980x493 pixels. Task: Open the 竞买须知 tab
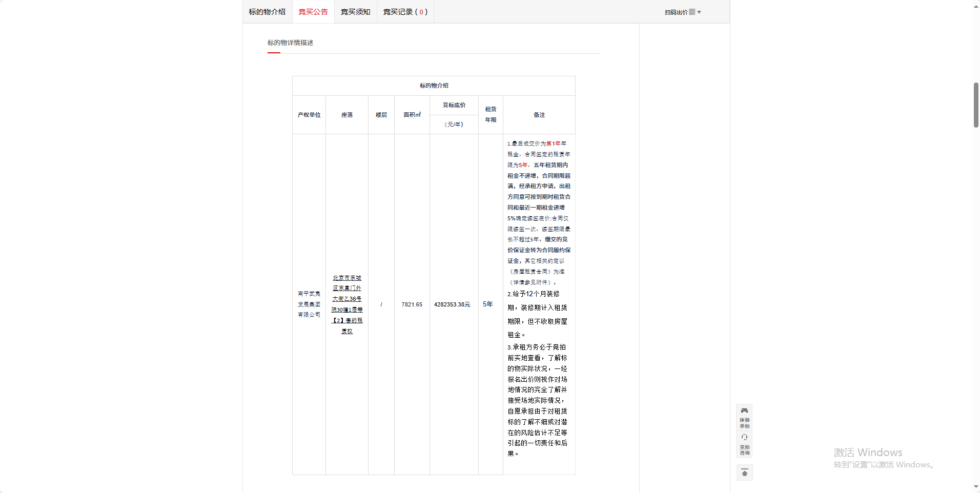pyautogui.click(x=355, y=12)
